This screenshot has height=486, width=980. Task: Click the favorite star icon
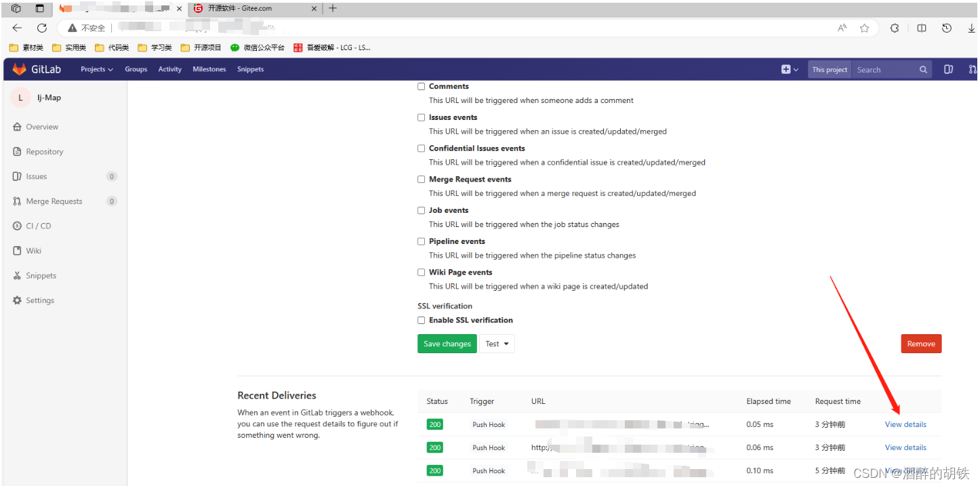(864, 28)
